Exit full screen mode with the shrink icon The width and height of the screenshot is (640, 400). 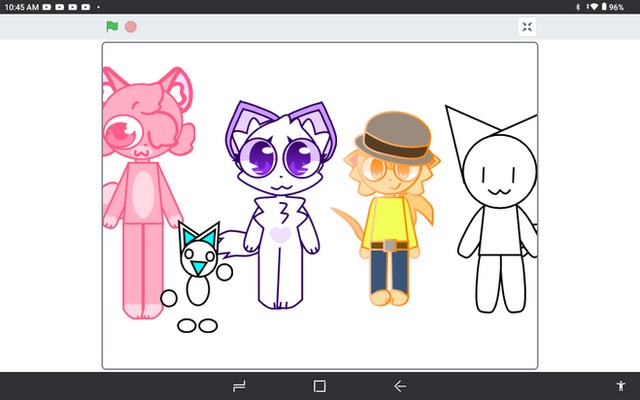527,27
